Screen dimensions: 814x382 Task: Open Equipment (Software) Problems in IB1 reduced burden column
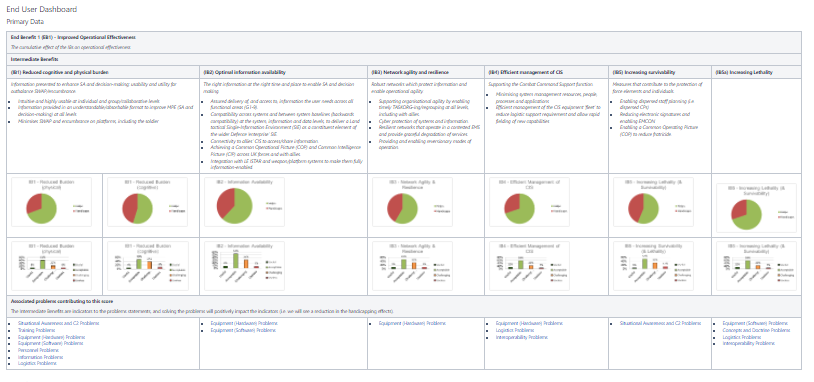[50, 344]
